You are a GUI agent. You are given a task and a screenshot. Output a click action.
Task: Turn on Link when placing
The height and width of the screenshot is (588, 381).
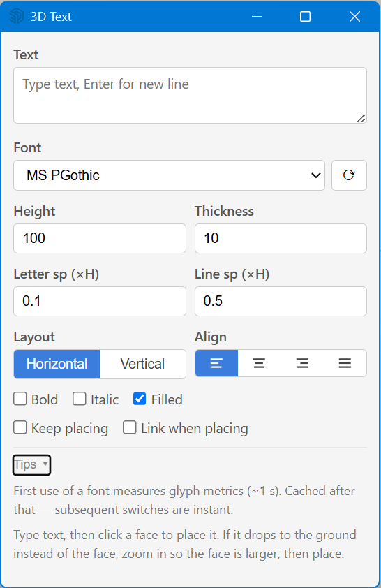tap(130, 427)
